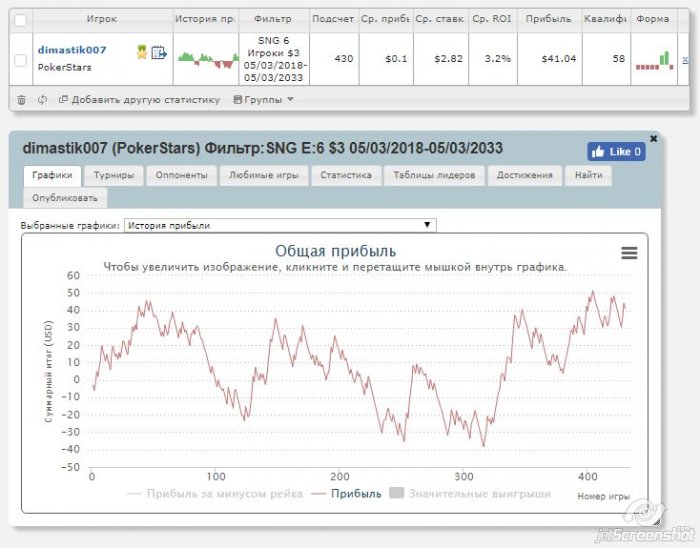Sort by the Подсчет column header
The height and width of the screenshot is (548, 700).
click(333, 19)
